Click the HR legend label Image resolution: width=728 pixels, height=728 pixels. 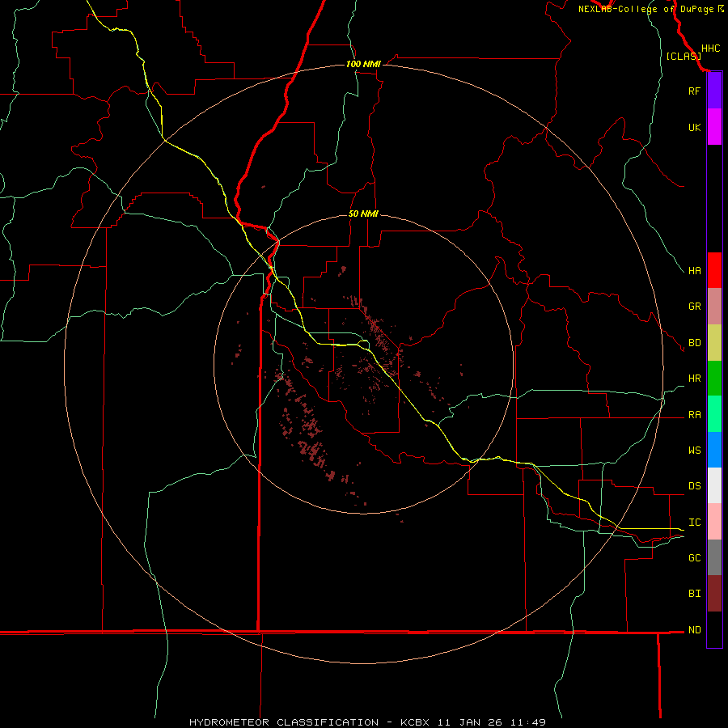coord(694,379)
